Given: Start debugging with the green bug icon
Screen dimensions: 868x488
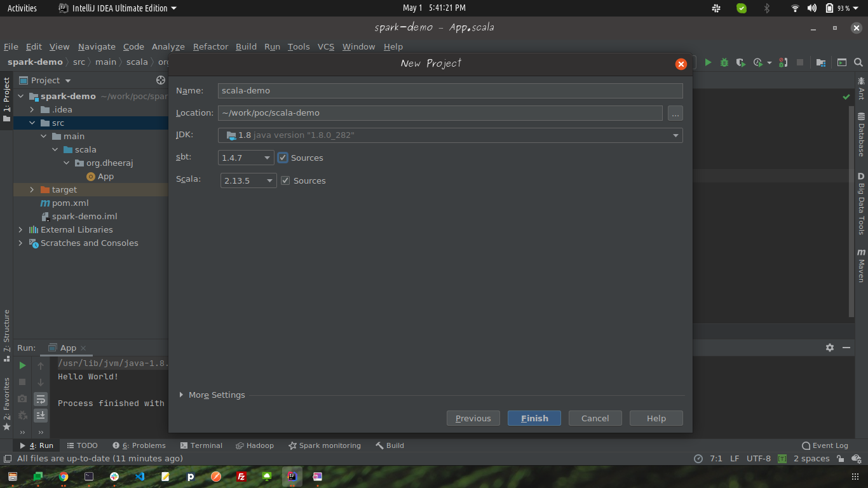Looking at the screenshot, I should [x=724, y=62].
